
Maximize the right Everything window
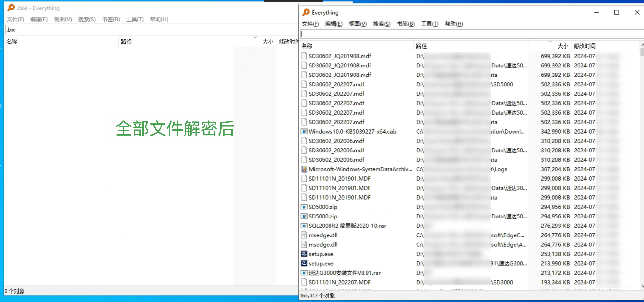[617, 12]
